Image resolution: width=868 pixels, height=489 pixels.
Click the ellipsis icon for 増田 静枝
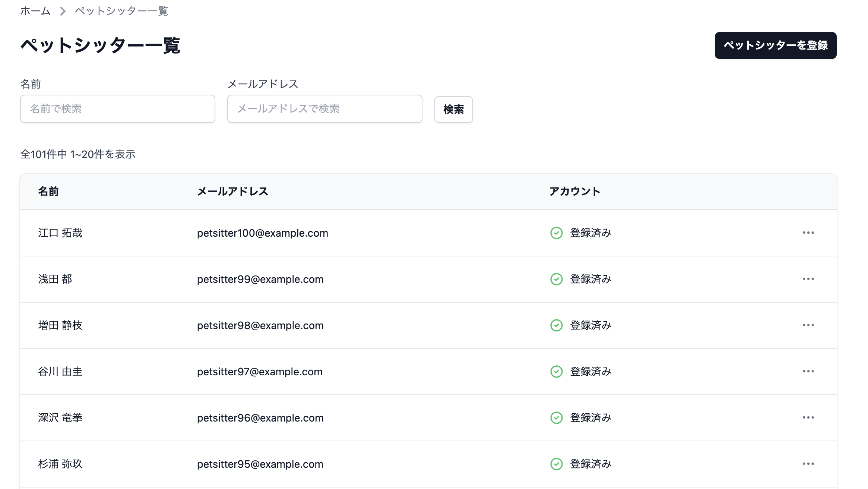point(808,325)
